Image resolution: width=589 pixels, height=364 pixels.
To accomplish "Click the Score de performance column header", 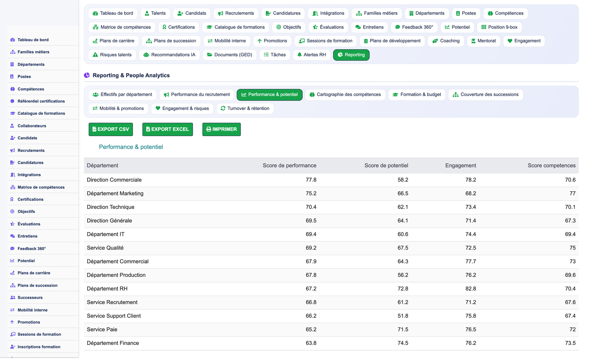I will [289, 166].
